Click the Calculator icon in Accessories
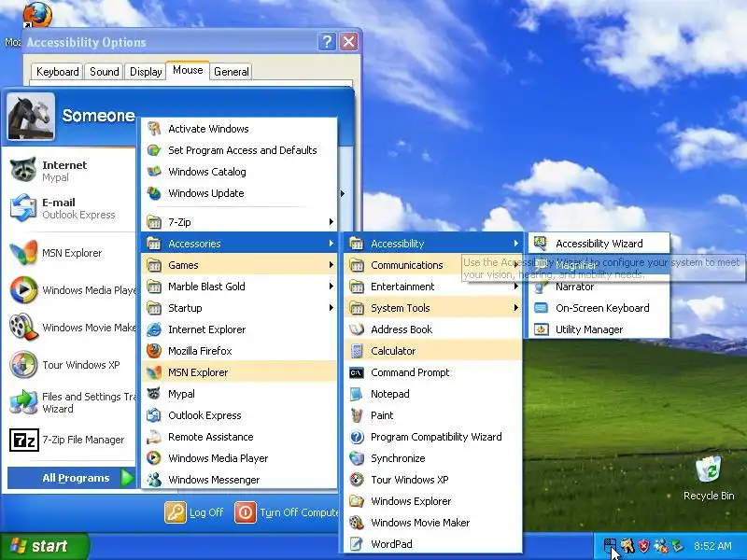This screenshot has height=560, width=747. click(x=357, y=351)
